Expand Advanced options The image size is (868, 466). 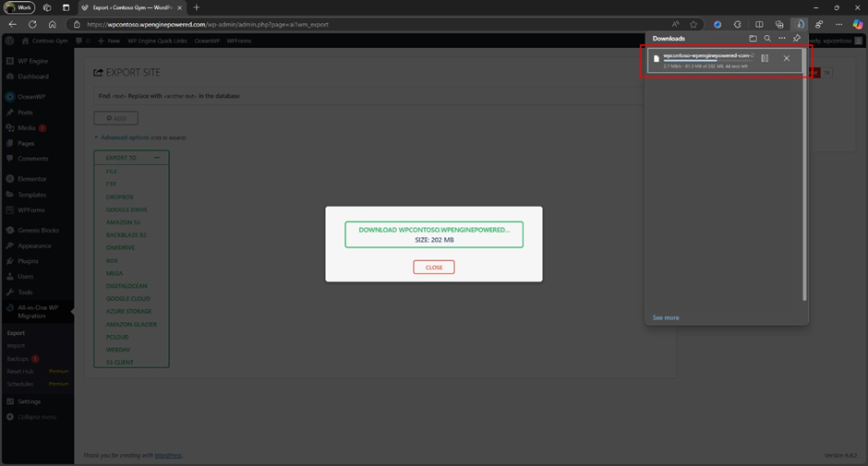[x=125, y=137]
